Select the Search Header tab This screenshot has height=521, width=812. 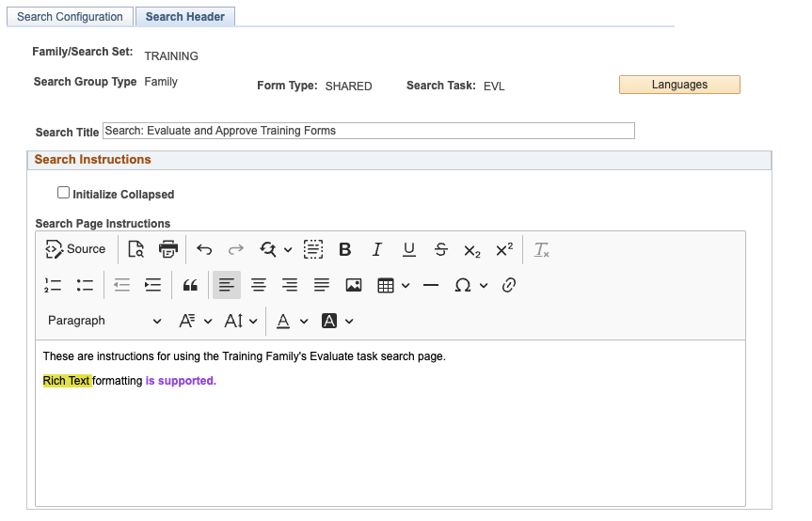pyautogui.click(x=184, y=17)
